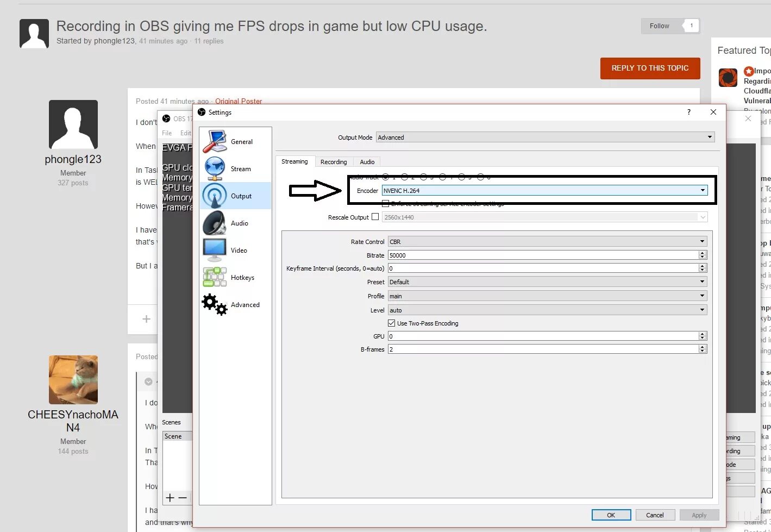Open the Profile dropdown showing main

547,296
